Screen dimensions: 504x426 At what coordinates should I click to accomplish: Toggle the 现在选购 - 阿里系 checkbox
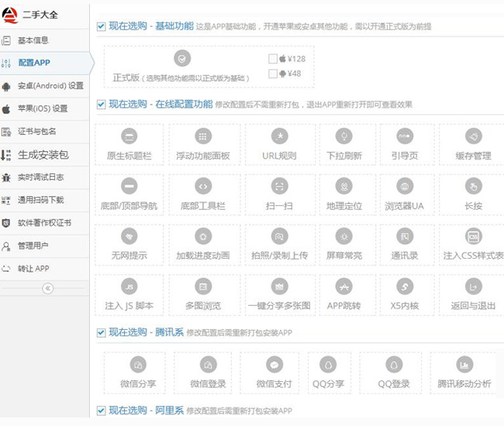[101, 411]
